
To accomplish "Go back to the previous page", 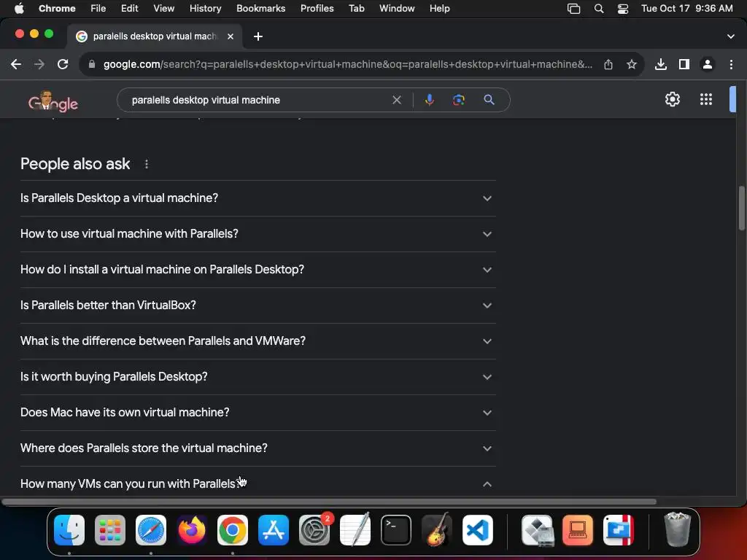I will pyautogui.click(x=16, y=64).
